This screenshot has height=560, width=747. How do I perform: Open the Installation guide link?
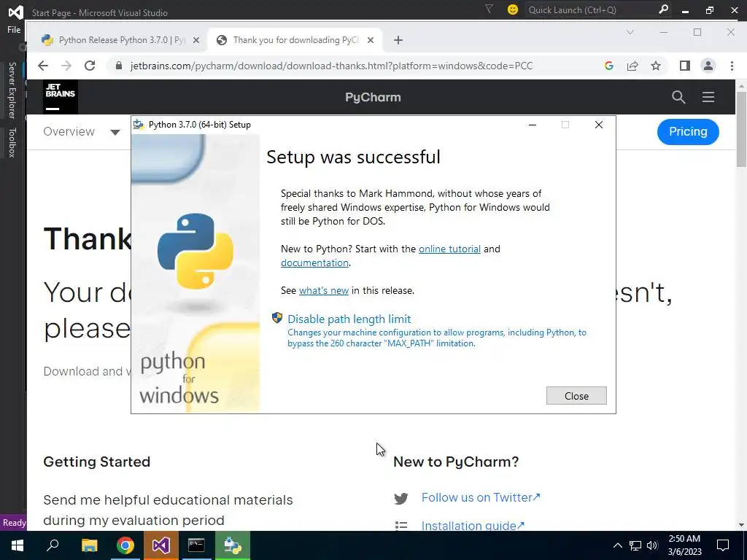tap(473, 525)
